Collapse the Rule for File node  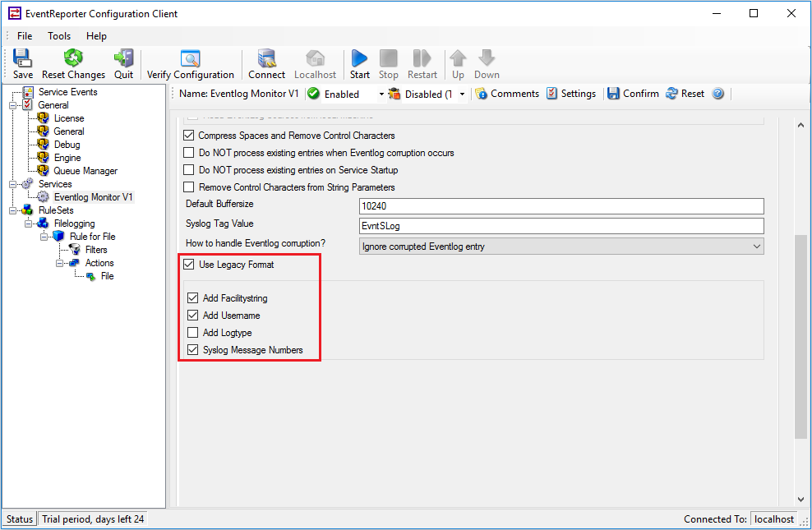tap(44, 237)
